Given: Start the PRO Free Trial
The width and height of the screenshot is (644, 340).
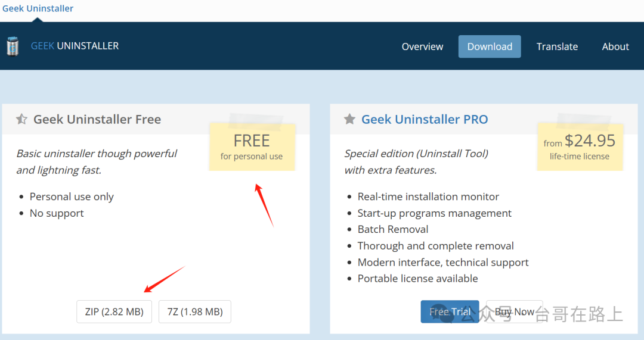Looking at the screenshot, I should pyautogui.click(x=450, y=311).
